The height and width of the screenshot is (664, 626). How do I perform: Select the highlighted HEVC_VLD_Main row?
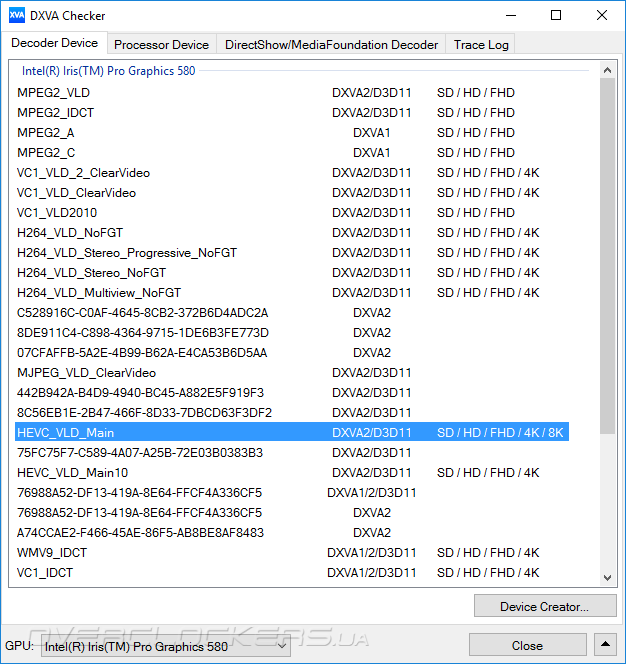[x=292, y=432]
